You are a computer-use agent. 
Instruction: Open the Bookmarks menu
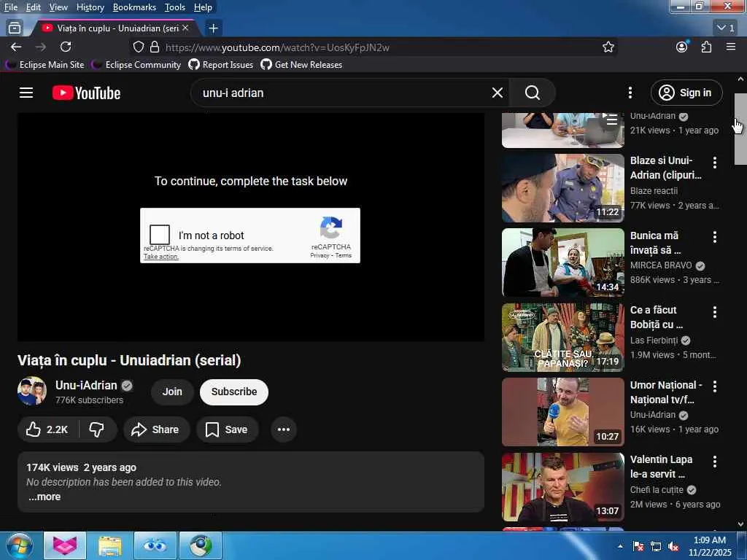(x=134, y=7)
